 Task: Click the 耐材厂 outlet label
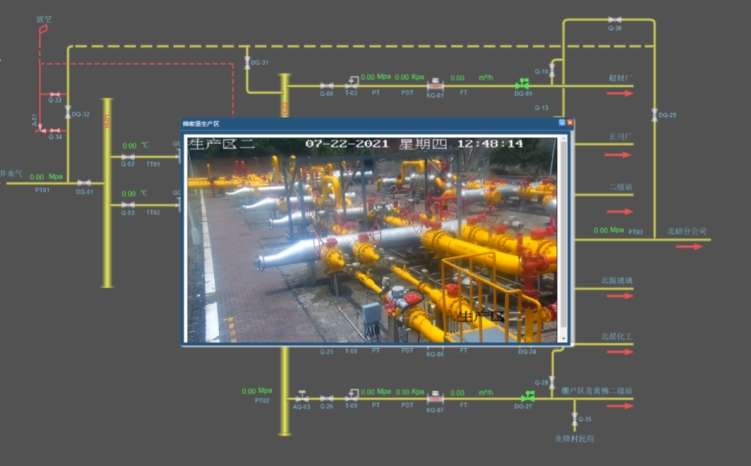pyautogui.click(x=621, y=78)
